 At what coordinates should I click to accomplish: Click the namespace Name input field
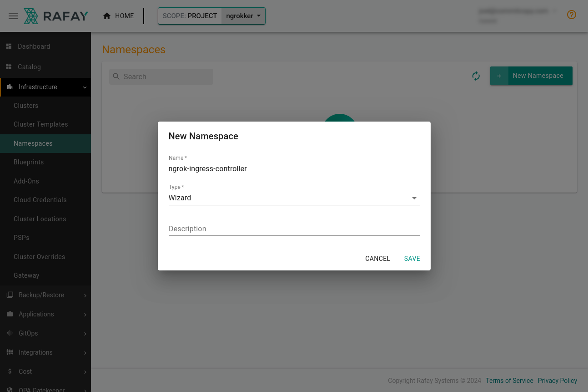point(294,168)
